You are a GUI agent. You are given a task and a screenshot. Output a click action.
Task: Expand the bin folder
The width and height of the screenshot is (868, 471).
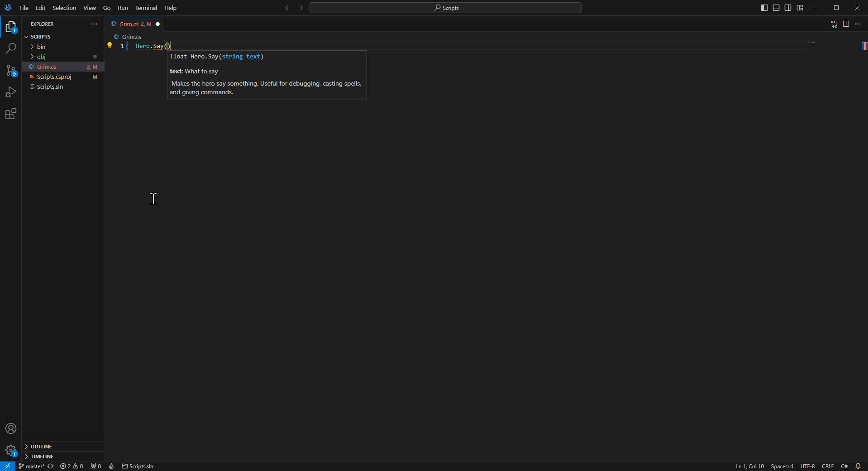[63, 47]
